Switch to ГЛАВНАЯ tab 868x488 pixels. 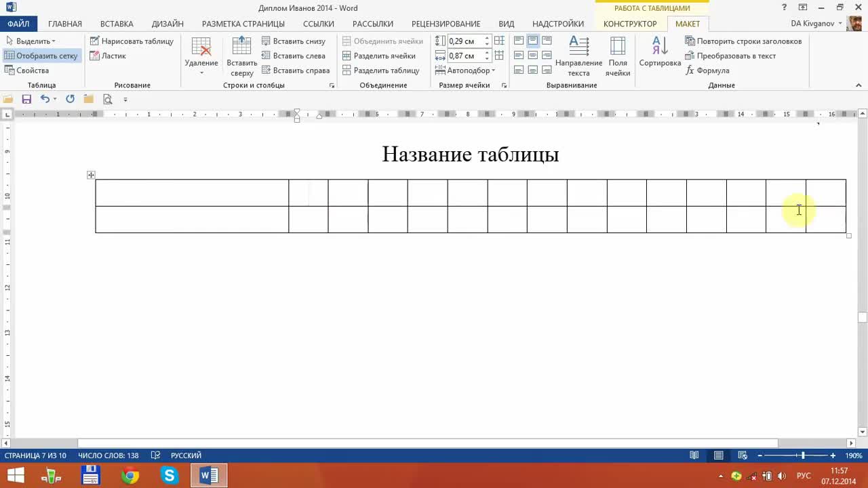[65, 24]
